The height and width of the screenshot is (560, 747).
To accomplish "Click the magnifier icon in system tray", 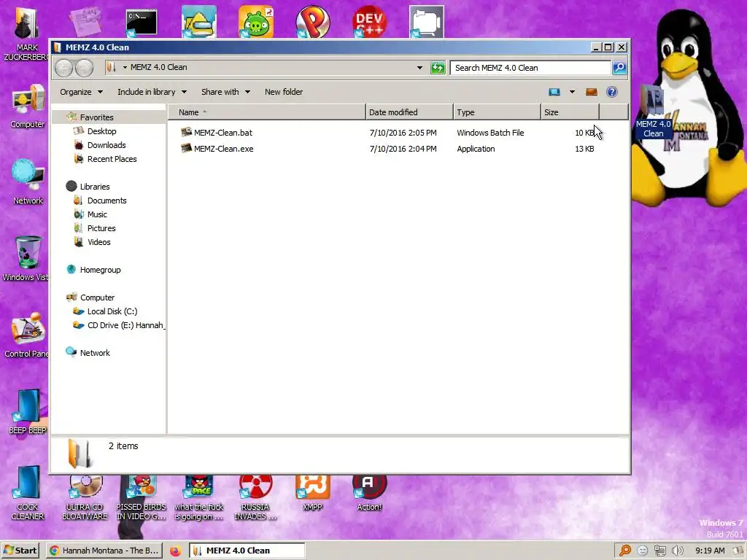I will pos(624,551).
